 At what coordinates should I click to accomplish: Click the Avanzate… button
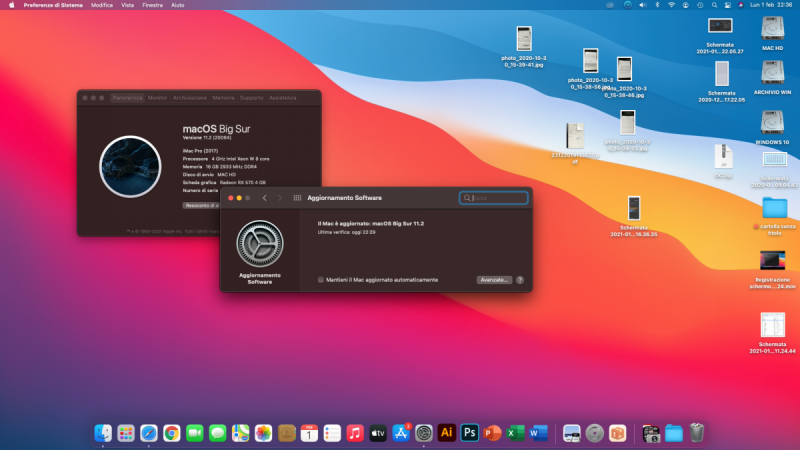coord(494,280)
